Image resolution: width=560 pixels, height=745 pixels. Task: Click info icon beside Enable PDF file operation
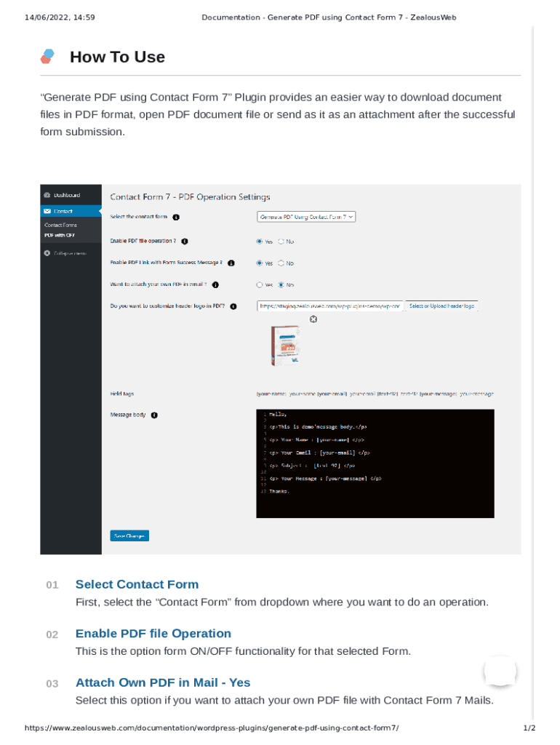tap(185, 241)
